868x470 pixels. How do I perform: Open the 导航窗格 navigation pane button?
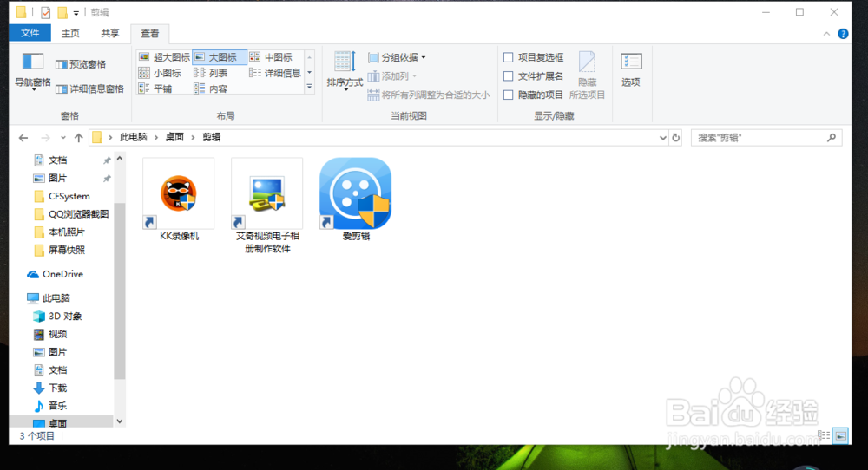pos(33,71)
